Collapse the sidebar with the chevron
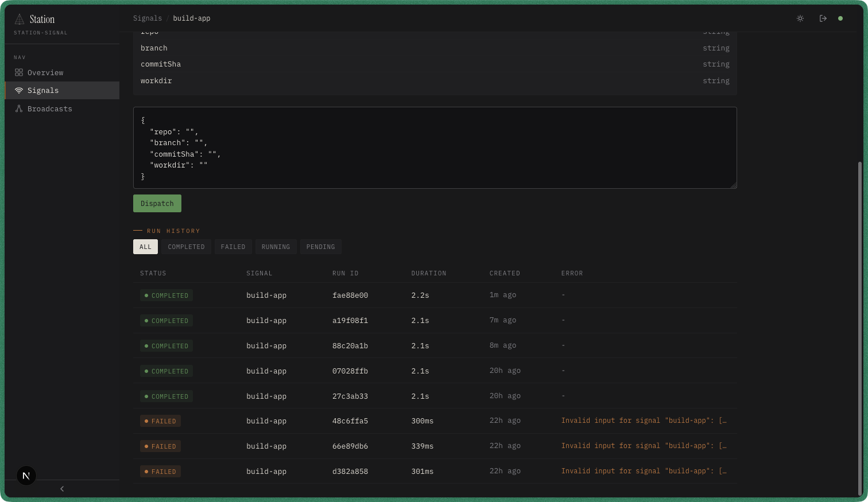The width and height of the screenshot is (868, 502). pos(62,489)
